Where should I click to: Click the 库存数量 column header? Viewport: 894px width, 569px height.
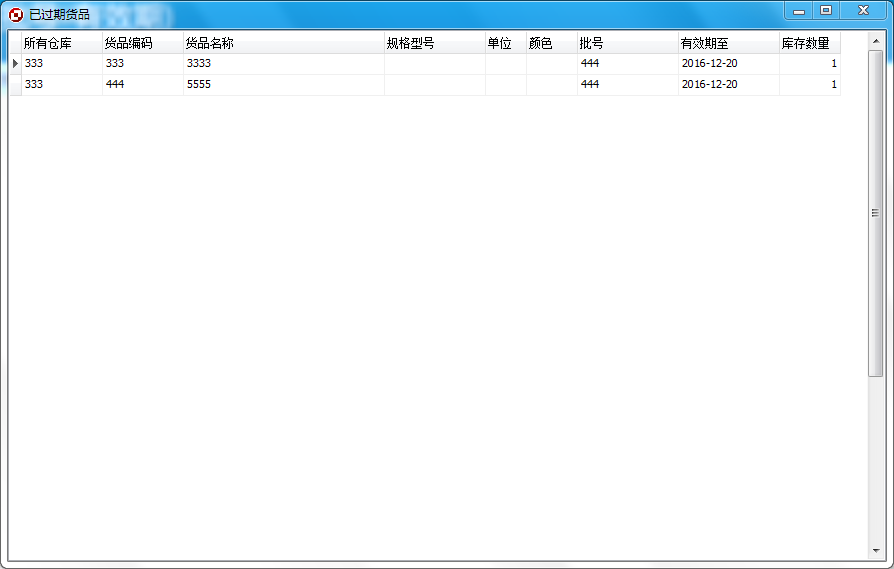(810, 43)
